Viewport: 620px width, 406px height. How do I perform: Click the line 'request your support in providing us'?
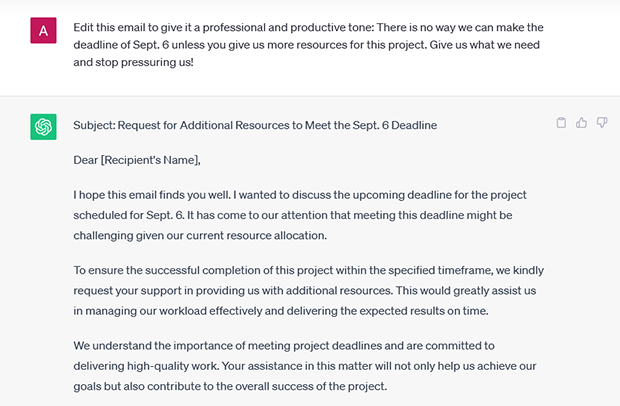(x=304, y=291)
